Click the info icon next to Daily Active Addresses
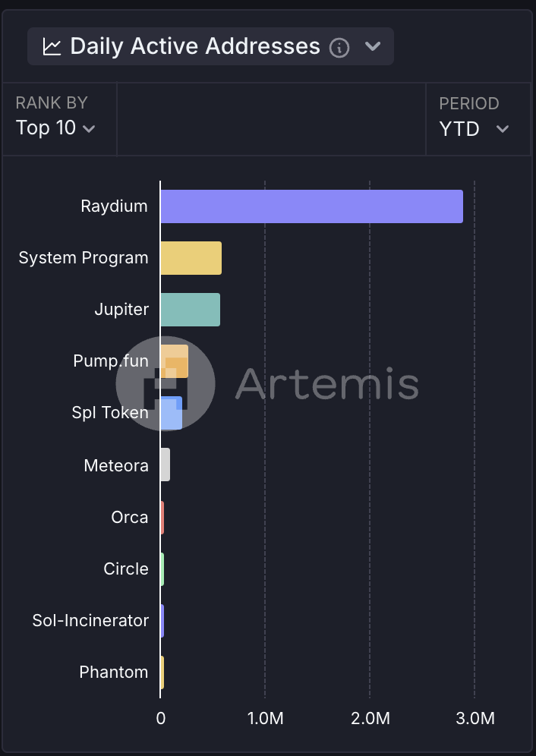 (x=339, y=48)
